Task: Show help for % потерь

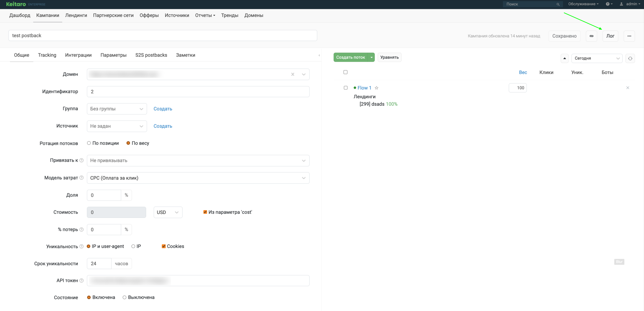Action: [81, 229]
